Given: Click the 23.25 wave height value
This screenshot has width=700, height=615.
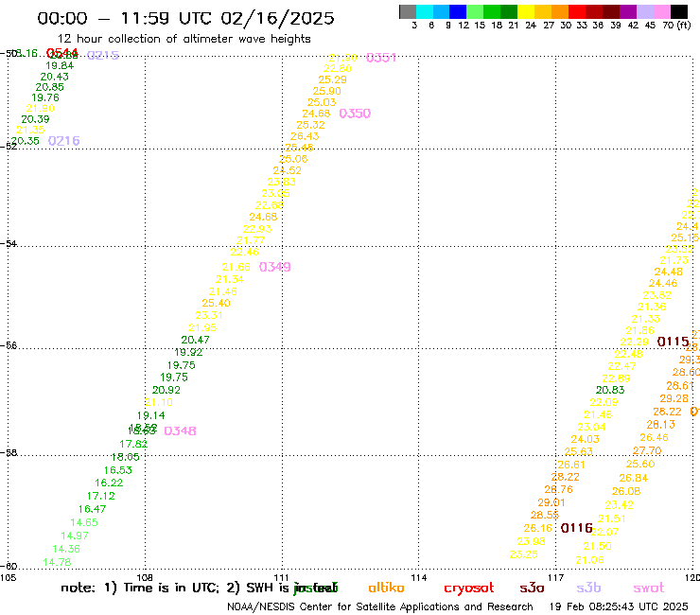Looking at the screenshot, I should pos(524,554).
